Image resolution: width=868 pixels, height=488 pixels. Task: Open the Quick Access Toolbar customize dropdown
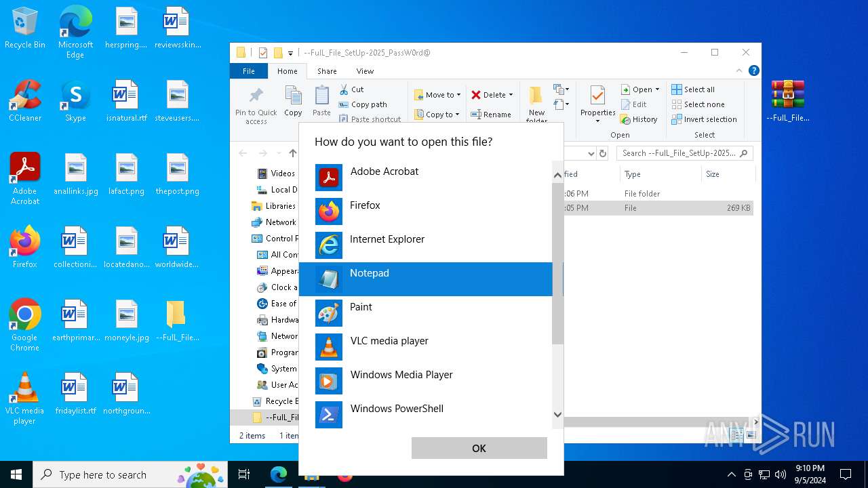tap(290, 53)
